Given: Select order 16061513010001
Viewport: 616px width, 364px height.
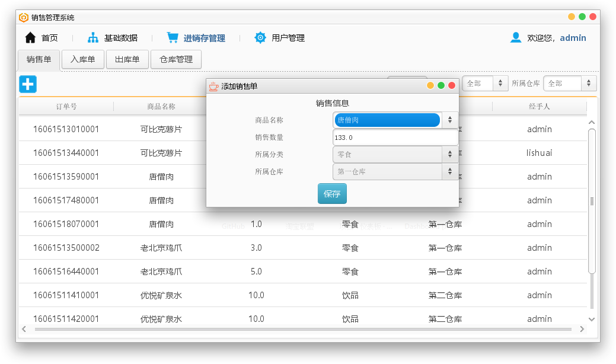Looking at the screenshot, I should (66, 129).
